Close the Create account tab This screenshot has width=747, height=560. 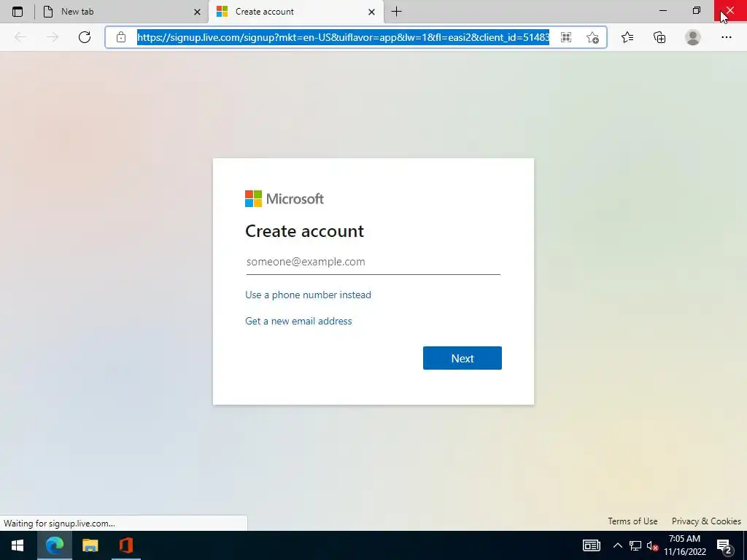tap(371, 12)
